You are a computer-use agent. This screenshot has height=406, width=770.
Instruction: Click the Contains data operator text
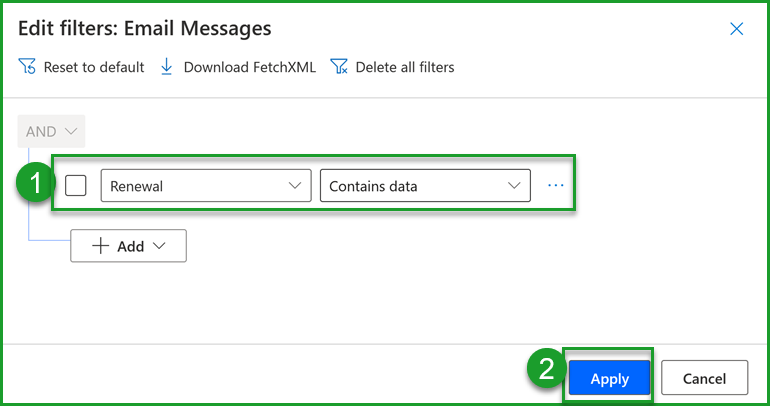373,186
